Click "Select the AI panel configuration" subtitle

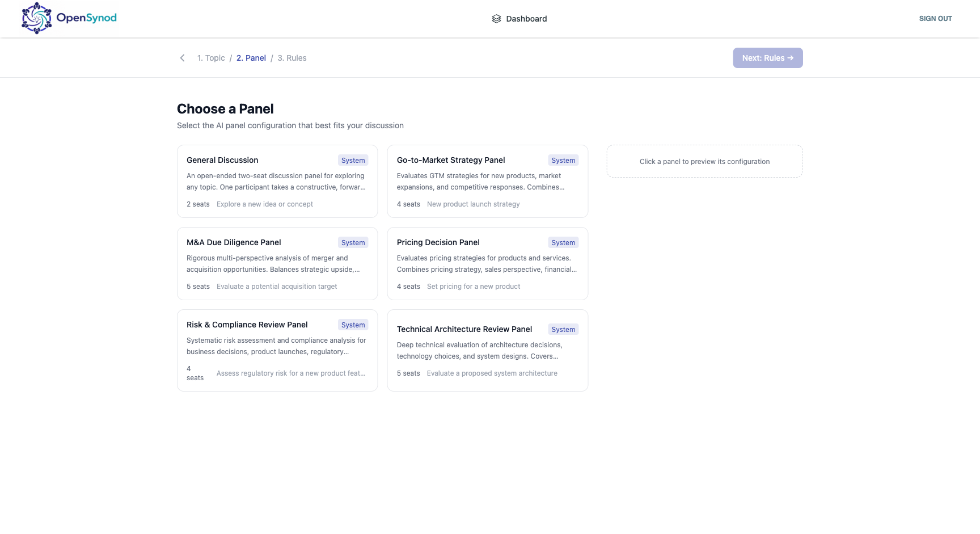coord(290,125)
